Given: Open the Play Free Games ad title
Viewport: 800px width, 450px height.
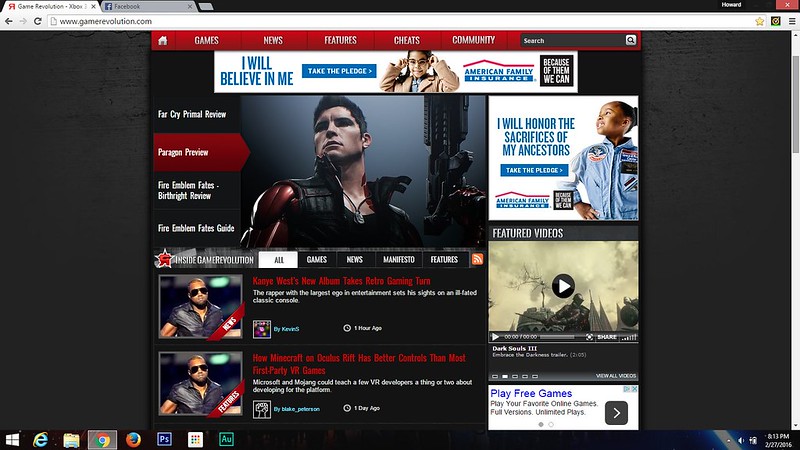Looking at the screenshot, I should tap(531, 393).
